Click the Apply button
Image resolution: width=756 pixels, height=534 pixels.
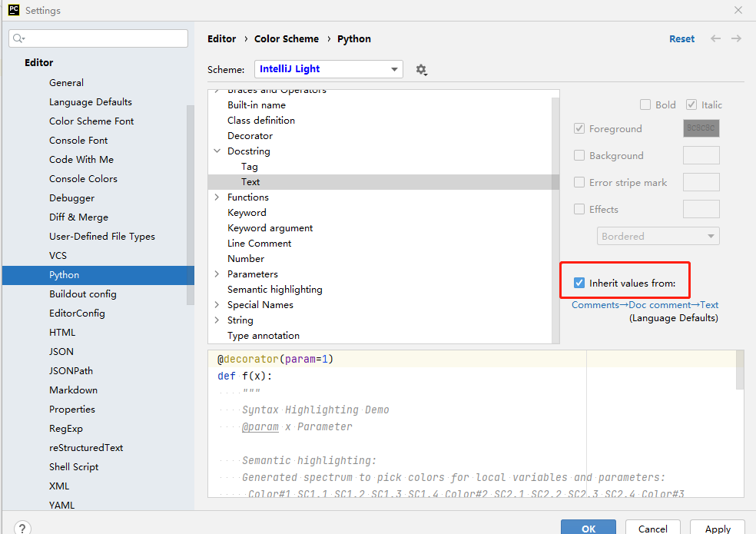pos(718,528)
